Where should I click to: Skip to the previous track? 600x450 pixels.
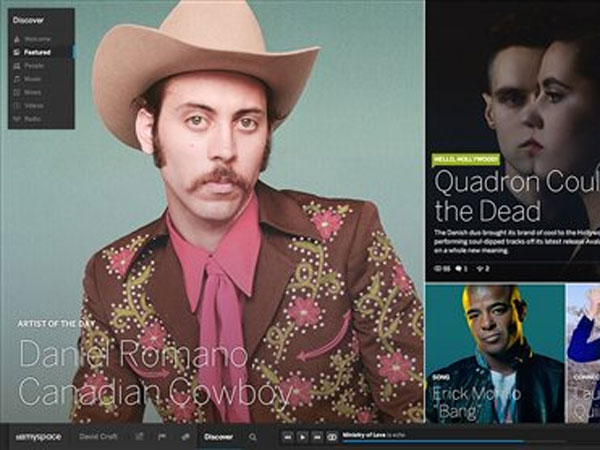click(x=288, y=437)
